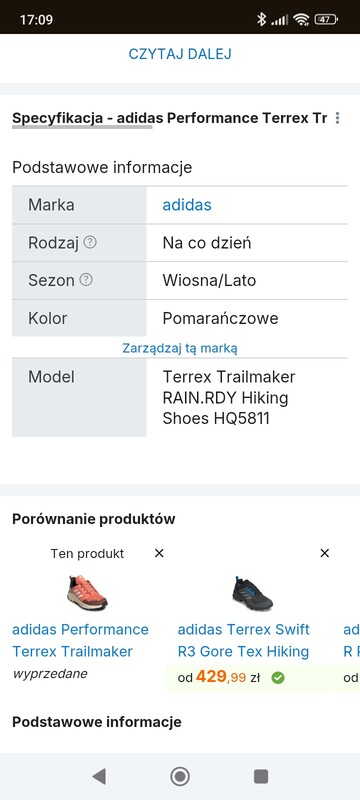Open adidas Performance Terrex Trailmaker product link

80,640
